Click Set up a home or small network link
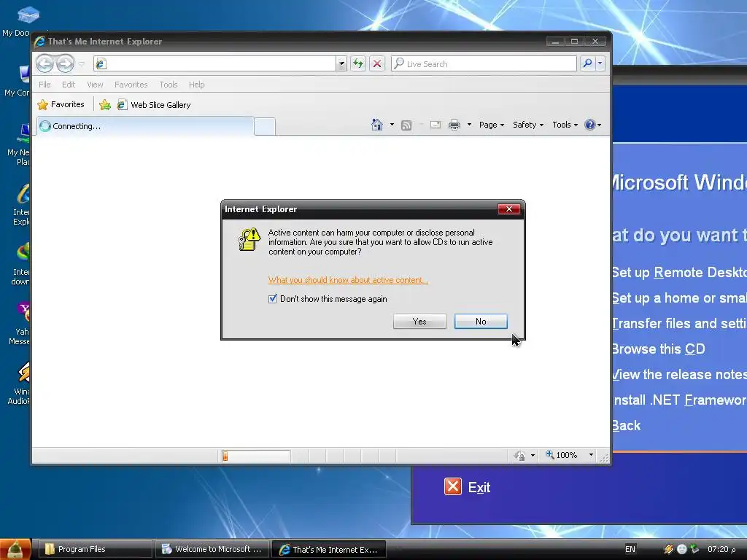The height and width of the screenshot is (560, 747). [x=679, y=298]
